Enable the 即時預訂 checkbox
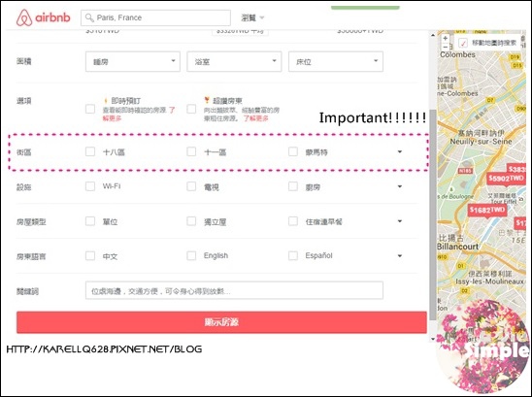Viewport: 532px width, 397px height. [x=90, y=109]
